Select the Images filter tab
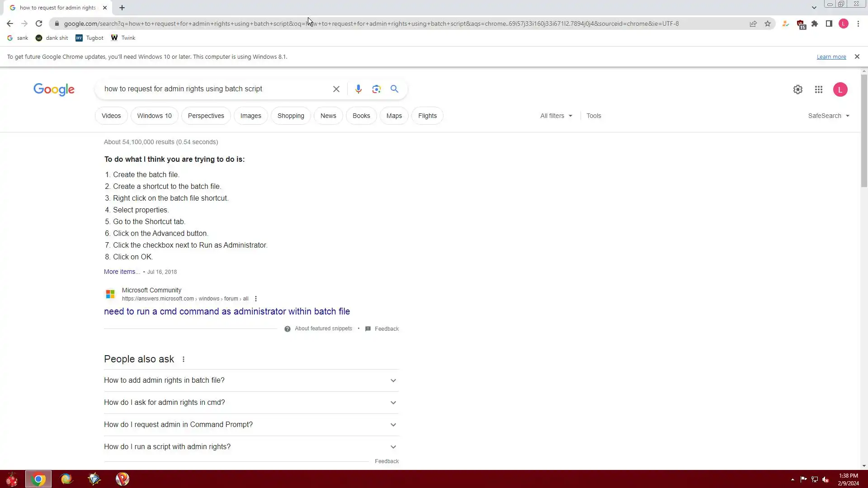Viewport: 868px width, 488px height. (x=250, y=116)
